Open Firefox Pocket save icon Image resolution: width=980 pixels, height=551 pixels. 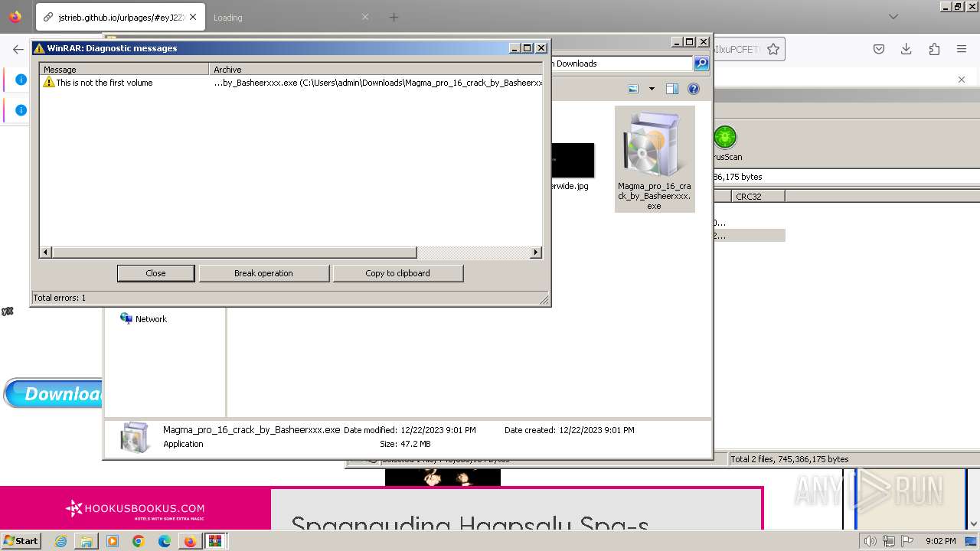(879, 49)
